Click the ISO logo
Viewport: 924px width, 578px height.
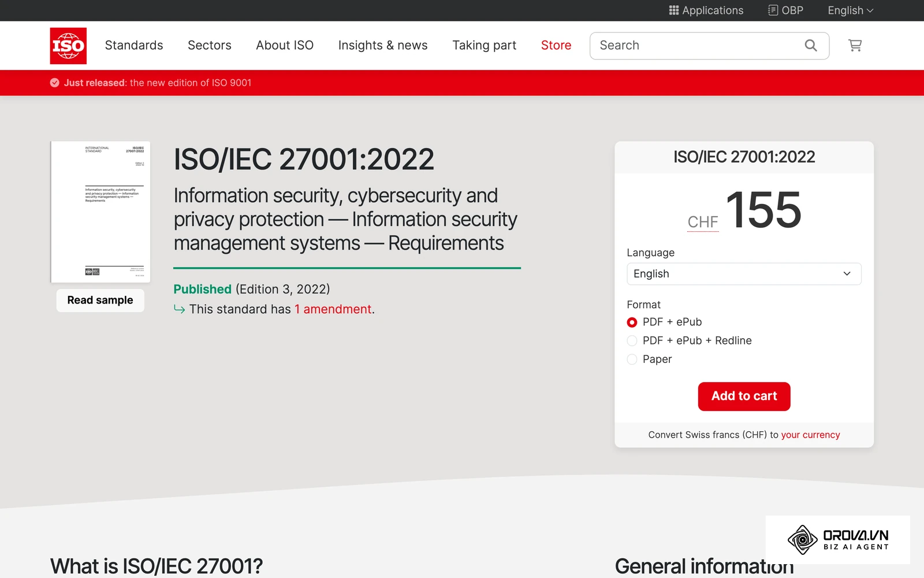click(x=68, y=46)
